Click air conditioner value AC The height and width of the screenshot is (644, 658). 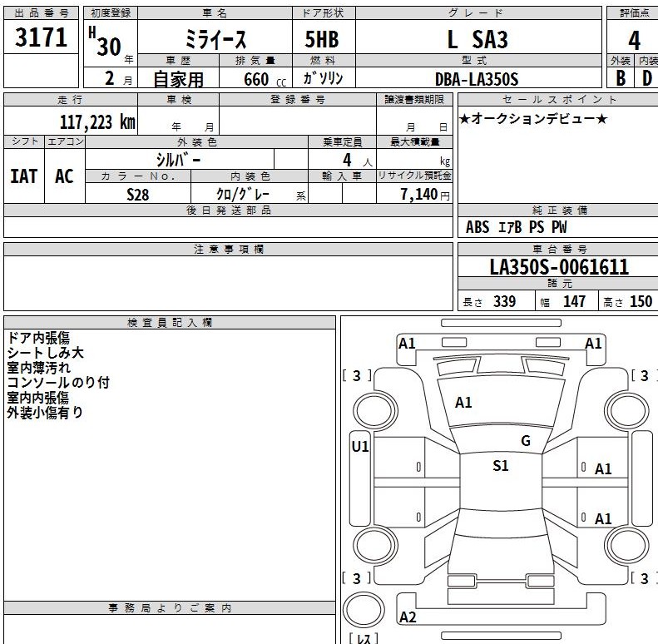pyautogui.click(x=64, y=176)
